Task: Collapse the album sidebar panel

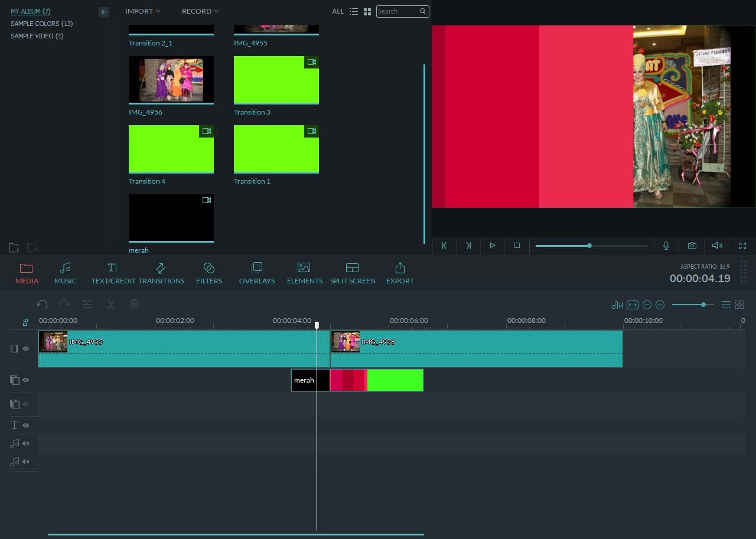Action: (x=104, y=12)
